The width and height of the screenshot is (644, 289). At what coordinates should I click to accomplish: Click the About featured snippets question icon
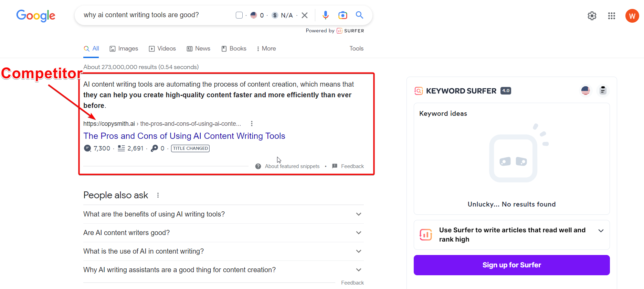(x=258, y=166)
